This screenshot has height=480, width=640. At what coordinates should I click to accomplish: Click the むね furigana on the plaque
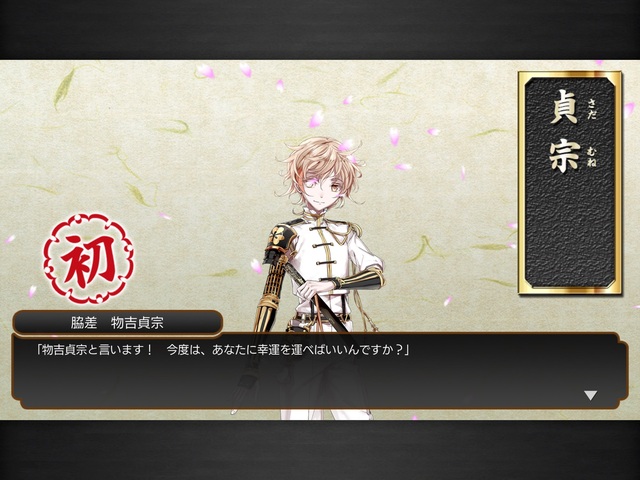[591, 158]
